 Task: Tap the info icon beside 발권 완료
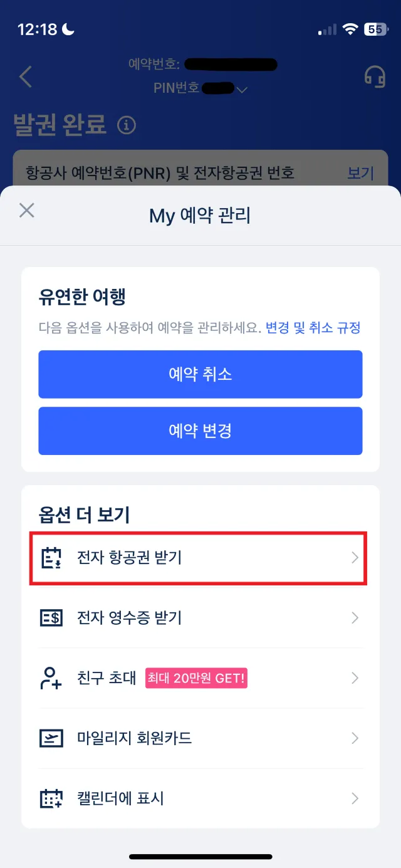[127, 125]
